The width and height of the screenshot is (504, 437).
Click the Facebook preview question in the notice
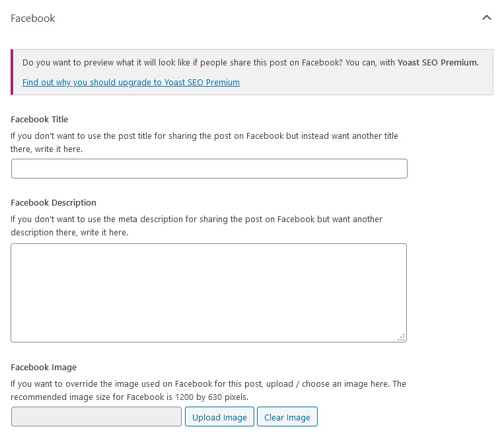pos(198,63)
